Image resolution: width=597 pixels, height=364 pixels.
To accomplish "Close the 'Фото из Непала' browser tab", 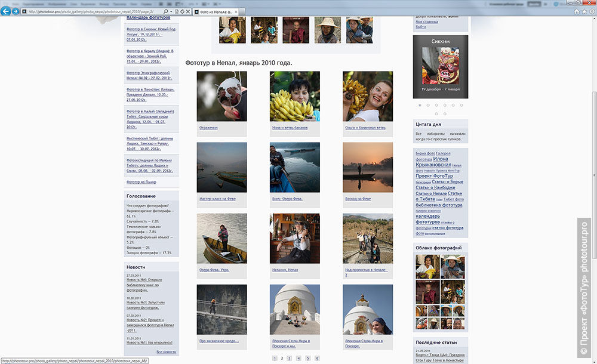I will coord(236,12).
